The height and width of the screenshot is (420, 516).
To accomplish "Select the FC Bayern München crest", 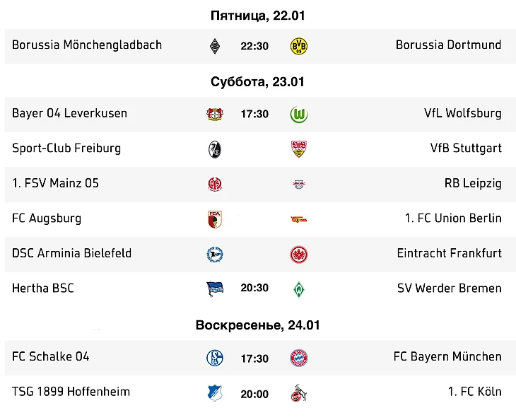I will pyautogui.click(x=299, y=358).
